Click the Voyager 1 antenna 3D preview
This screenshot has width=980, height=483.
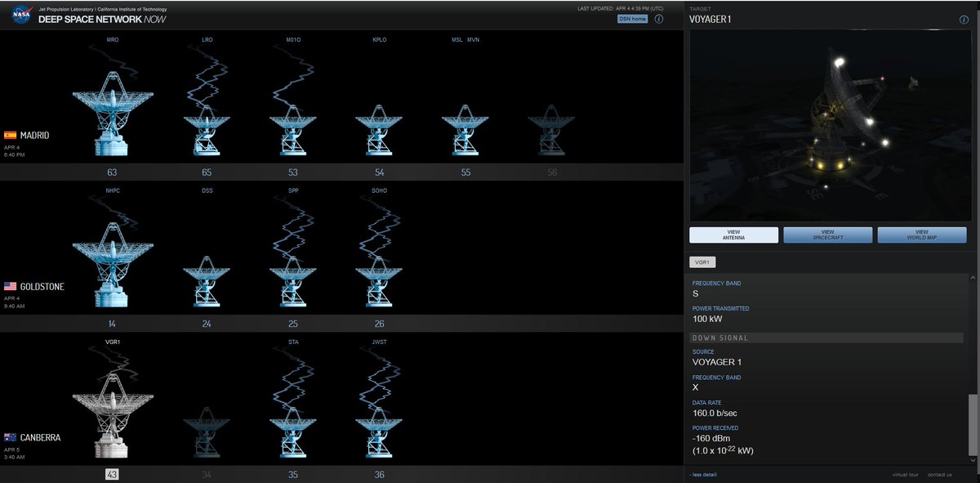(831, 126)
